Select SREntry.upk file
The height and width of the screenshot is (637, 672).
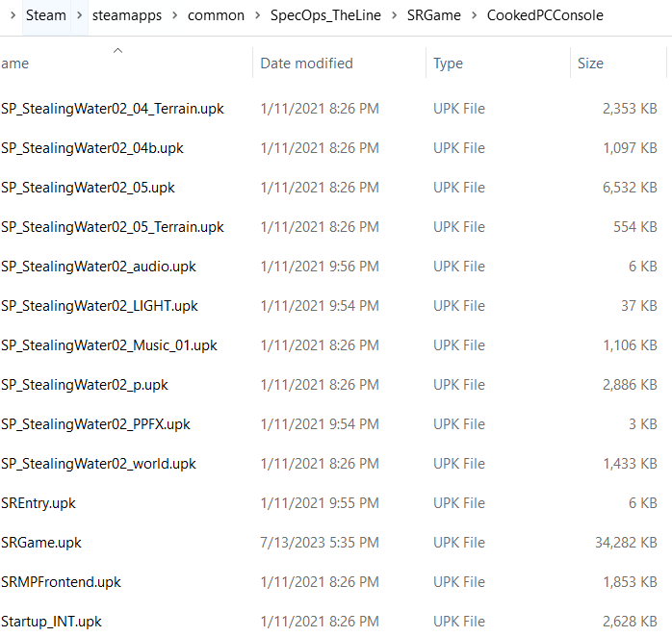39,503
